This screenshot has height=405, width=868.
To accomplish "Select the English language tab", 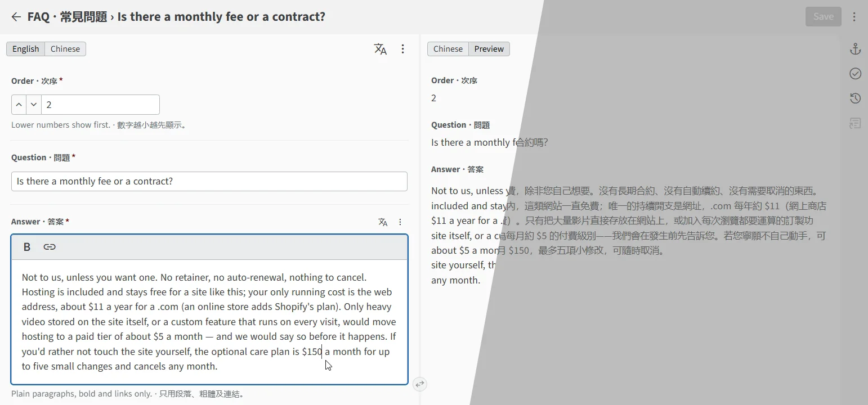I will pyautogui.click(x=25, y=49).
